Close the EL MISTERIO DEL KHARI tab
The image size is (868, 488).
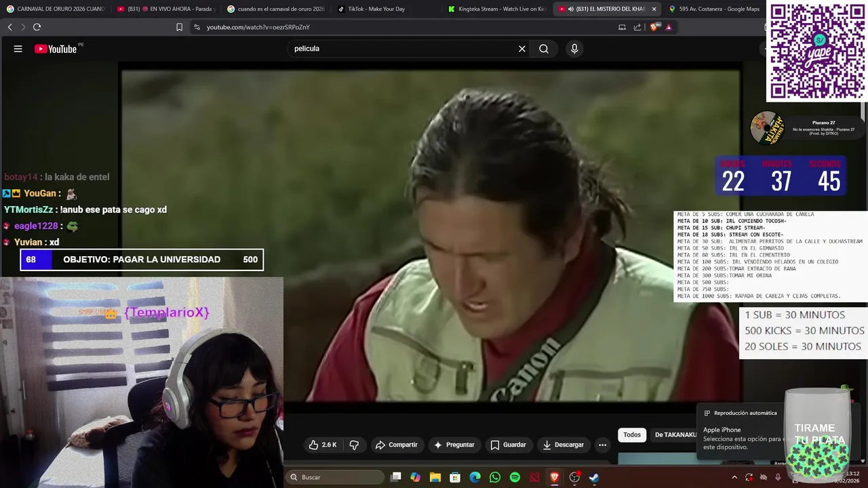[654, 9]
